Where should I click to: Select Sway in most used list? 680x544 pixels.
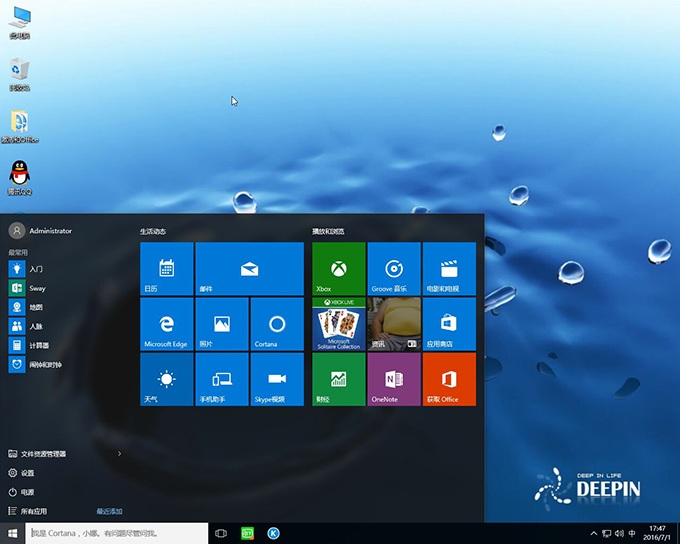tap(36, 288)
